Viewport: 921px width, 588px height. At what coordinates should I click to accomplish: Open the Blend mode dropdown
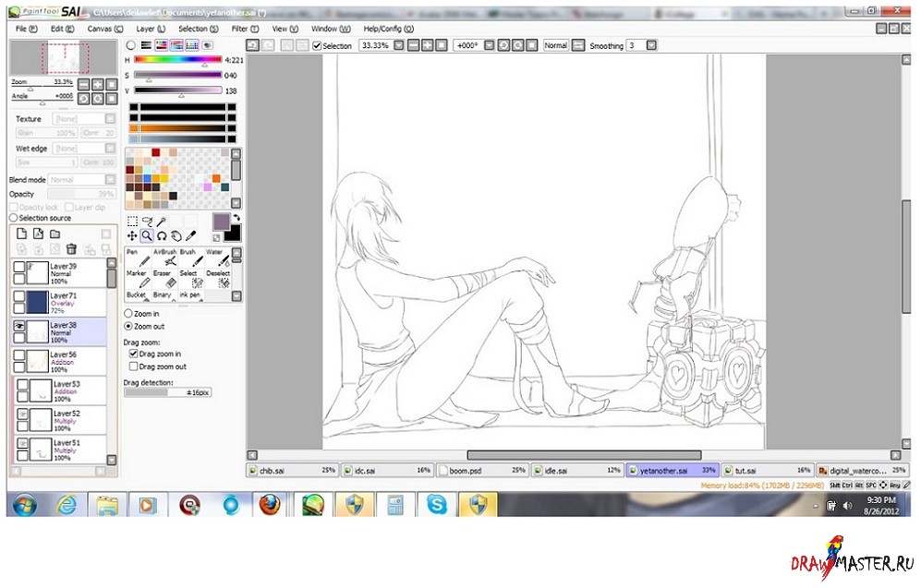(x=110, y=180)
